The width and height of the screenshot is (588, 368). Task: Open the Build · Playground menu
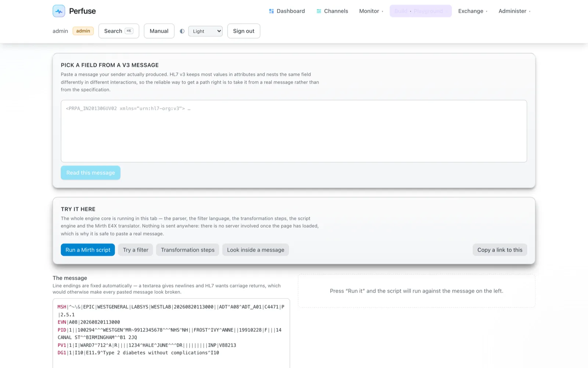coord(421,11)
